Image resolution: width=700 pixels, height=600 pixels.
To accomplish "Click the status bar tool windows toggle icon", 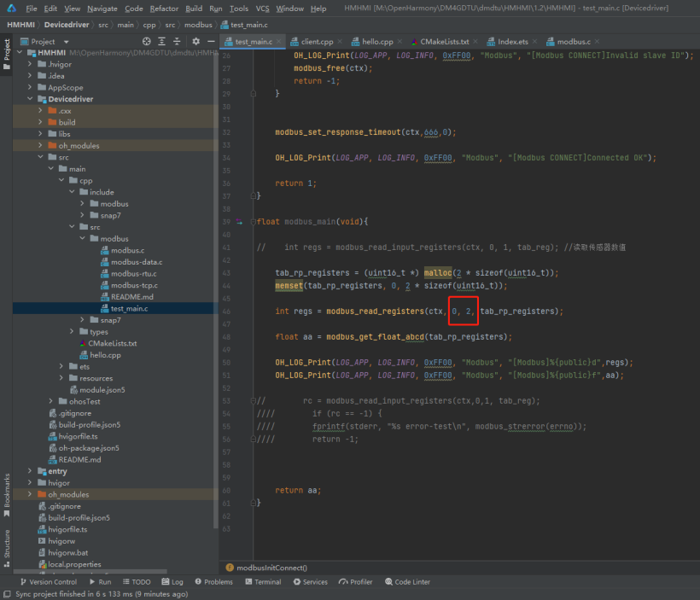I will [7, 594].
